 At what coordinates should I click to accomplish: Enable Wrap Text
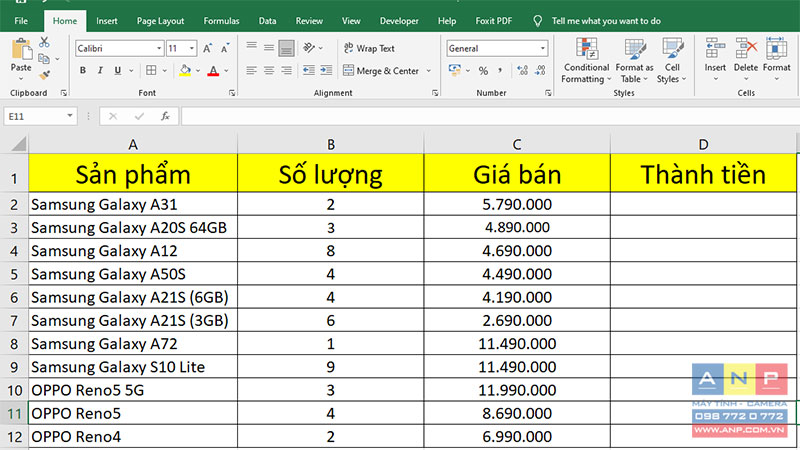pos(369,48)
